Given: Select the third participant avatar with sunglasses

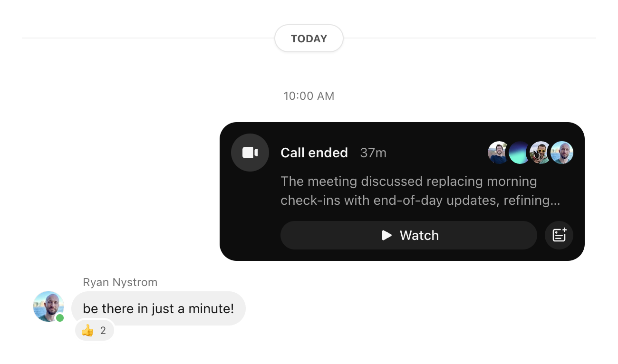Looking at the screenshot, I should tap(541, 153).
